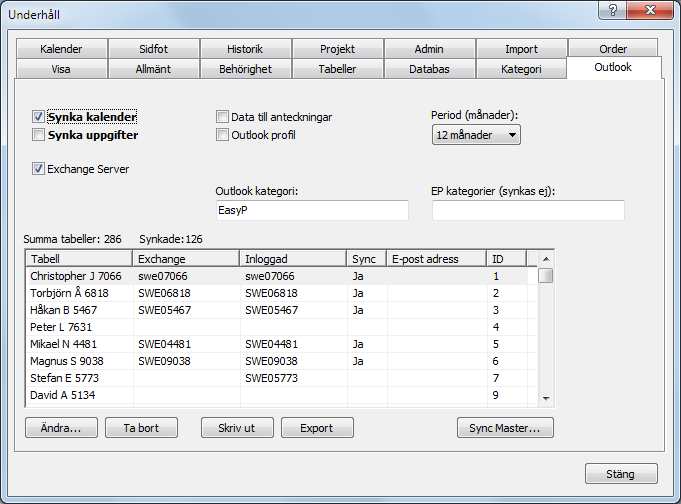Open the Visa tab

pos(61,69)
